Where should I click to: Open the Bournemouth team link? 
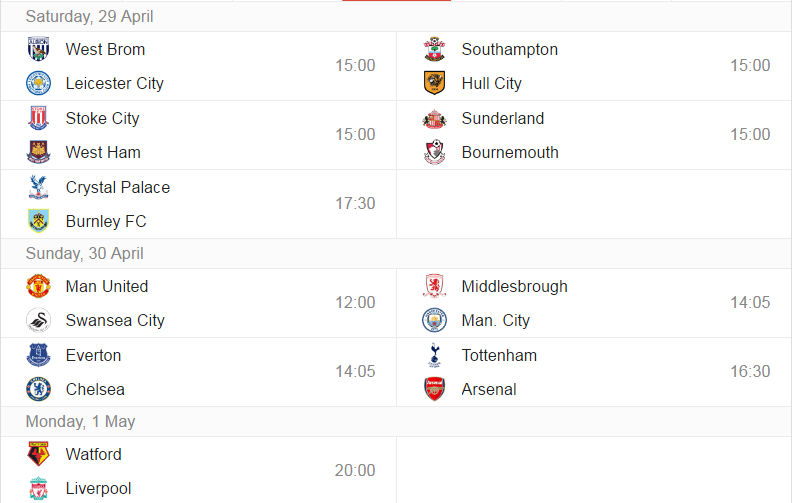click(x=510, y=153)
